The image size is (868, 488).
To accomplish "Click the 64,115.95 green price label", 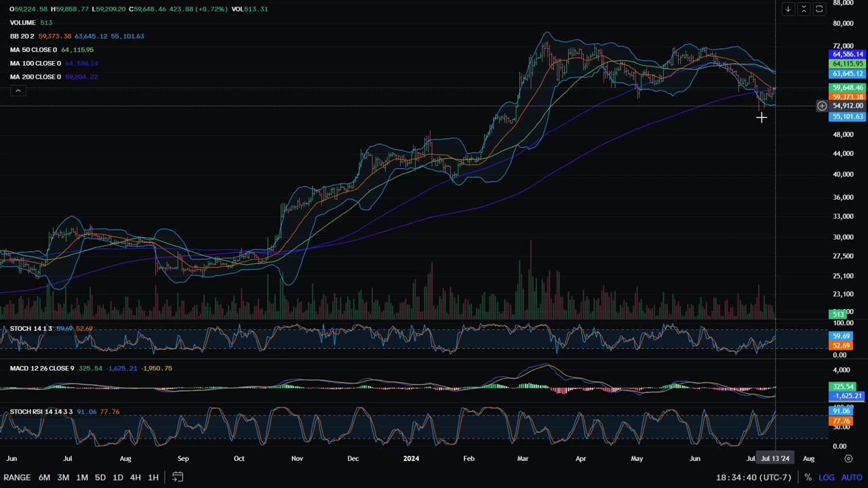I will pyautogui.click(x=846, y=64).
